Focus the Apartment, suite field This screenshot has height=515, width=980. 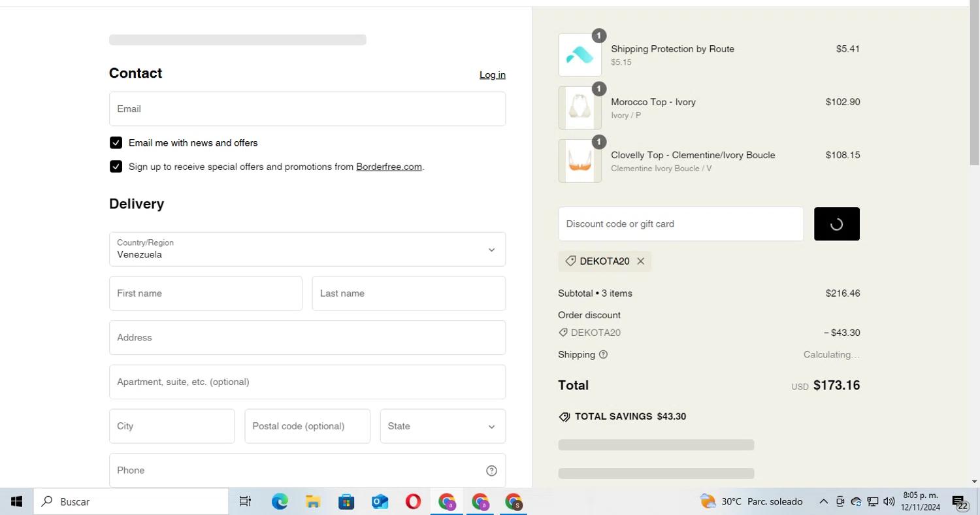coord(307,382)
